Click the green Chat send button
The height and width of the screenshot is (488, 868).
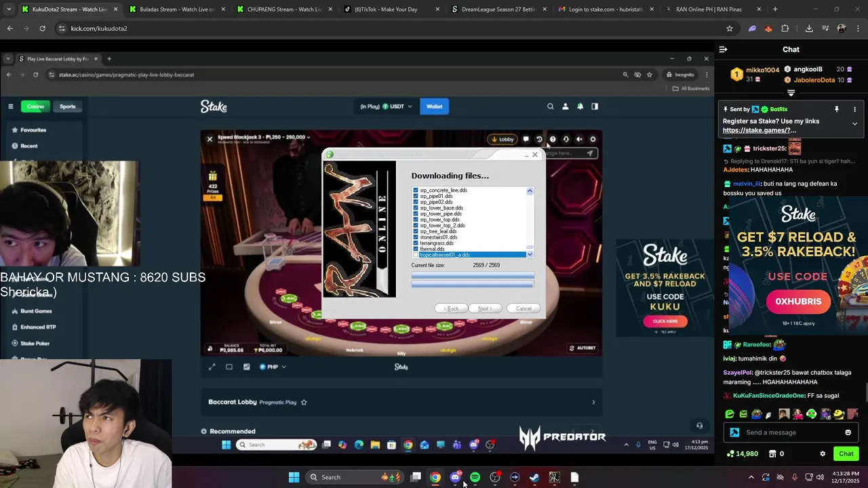point(846,454)
